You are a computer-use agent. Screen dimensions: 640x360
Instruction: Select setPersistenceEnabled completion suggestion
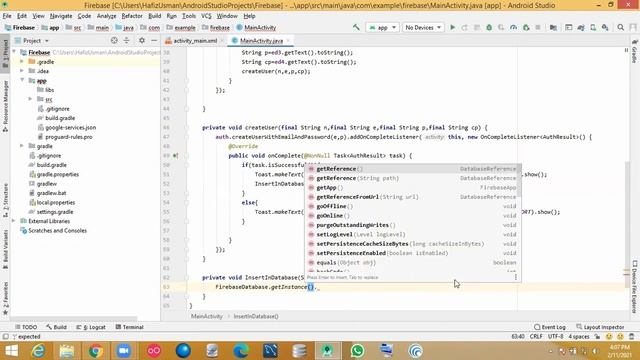(x=412, y=253)
